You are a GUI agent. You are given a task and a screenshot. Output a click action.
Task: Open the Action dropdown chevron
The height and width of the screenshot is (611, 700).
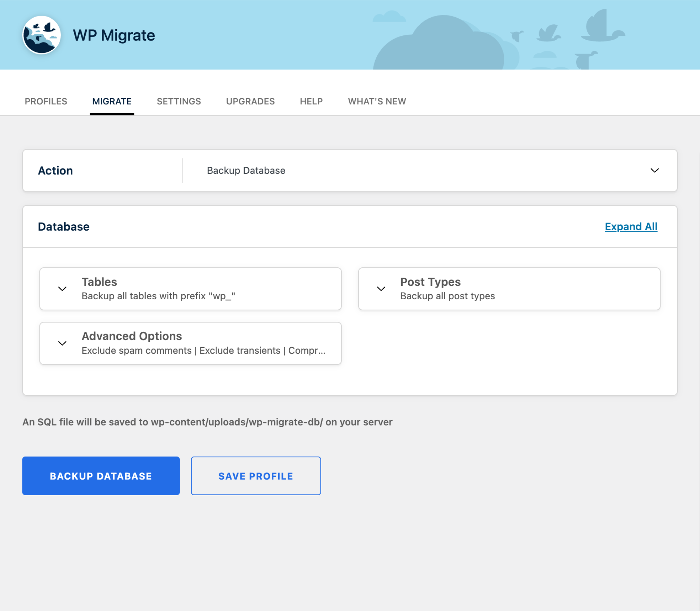tap(654, 170)
